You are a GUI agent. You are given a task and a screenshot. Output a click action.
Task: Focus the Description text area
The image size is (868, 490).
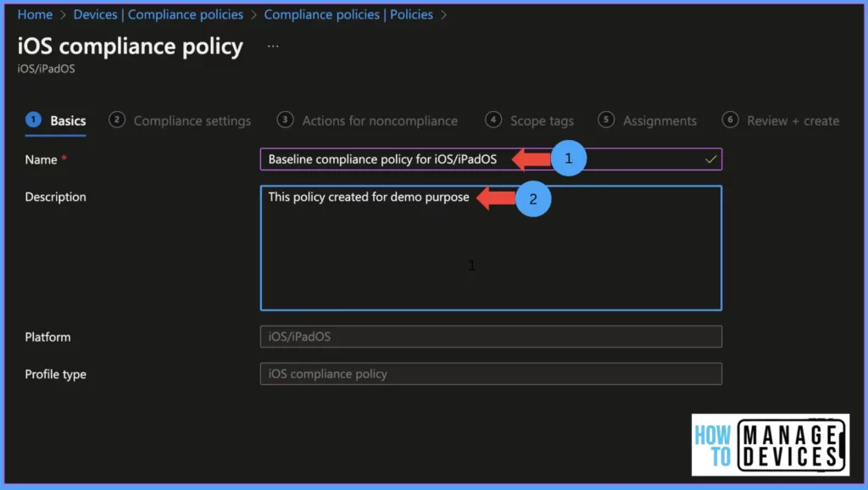(491, 248)
